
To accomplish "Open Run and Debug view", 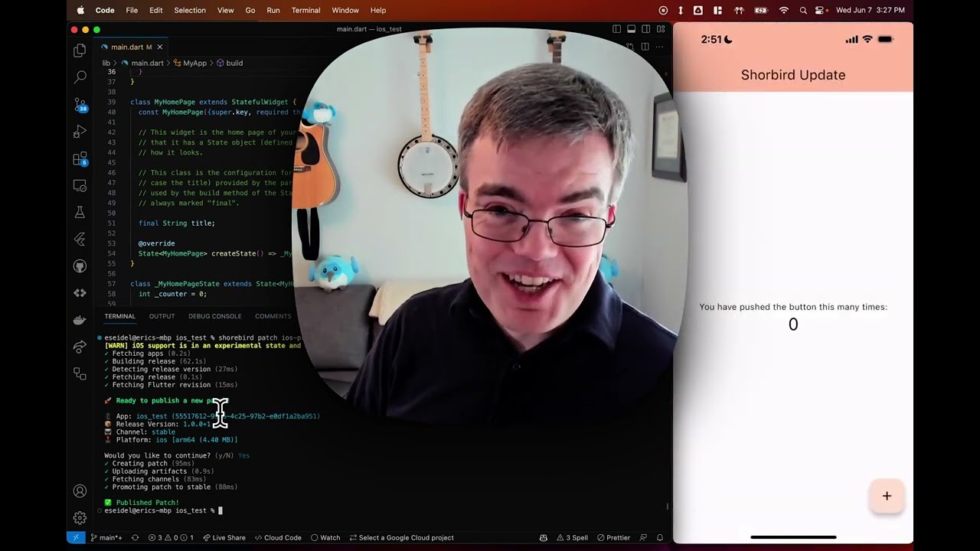I will point(80,132).
